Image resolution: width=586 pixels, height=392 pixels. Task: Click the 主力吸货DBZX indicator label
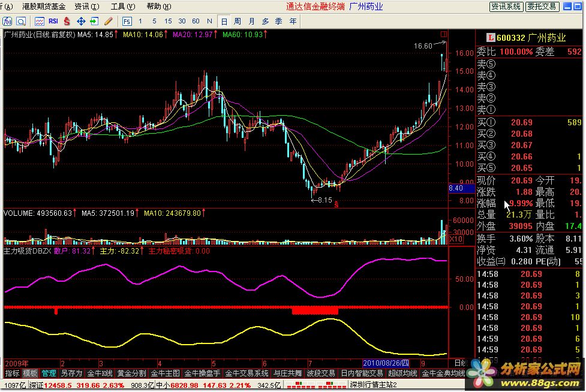pyautogui.click(x=27, y=251)
